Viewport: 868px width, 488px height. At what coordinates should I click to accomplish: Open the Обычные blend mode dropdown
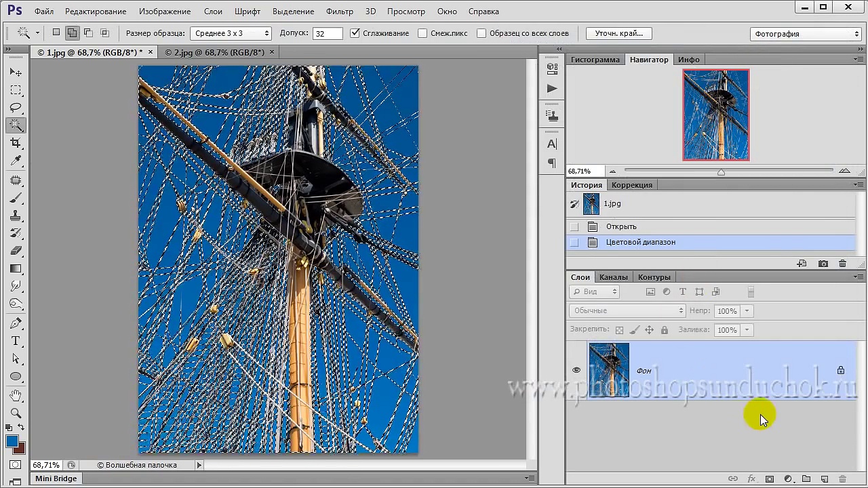pyautogui.click(x=628, y=310)
